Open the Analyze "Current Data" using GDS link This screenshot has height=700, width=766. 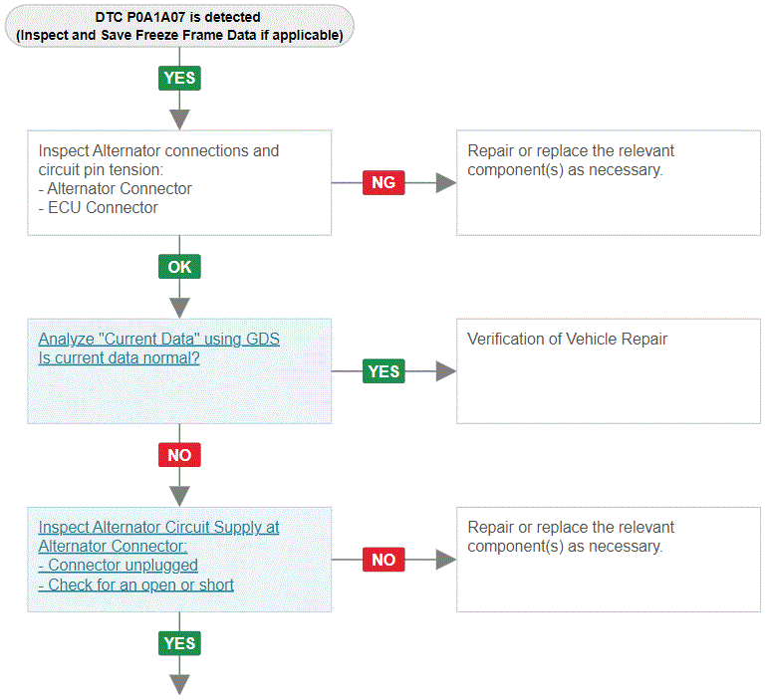point(158,339)
